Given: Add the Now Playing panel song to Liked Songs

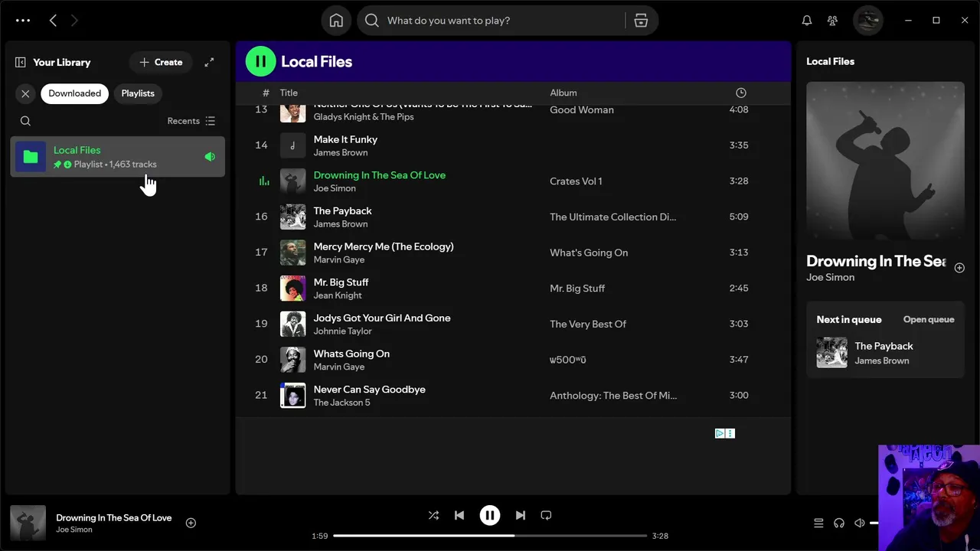Looking at the screenshot, I should [x=959, y=267].
